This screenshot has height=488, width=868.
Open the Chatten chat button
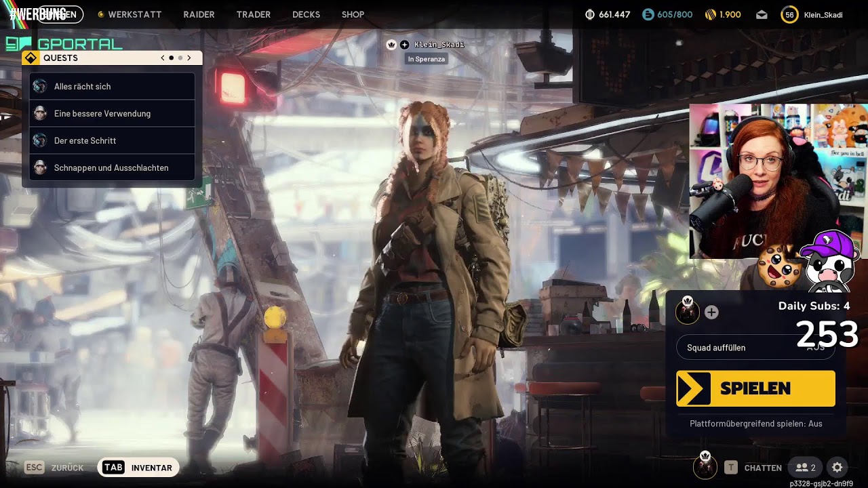[x=763, y=468]
